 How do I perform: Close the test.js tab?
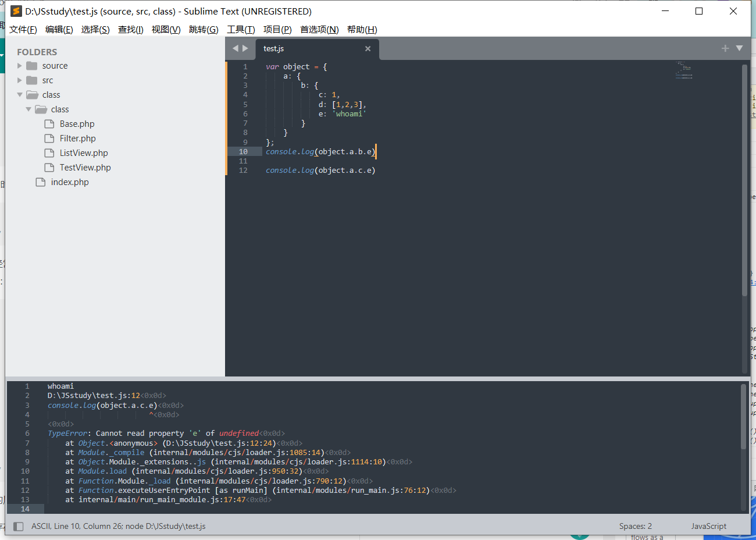[x=368, y=49]
